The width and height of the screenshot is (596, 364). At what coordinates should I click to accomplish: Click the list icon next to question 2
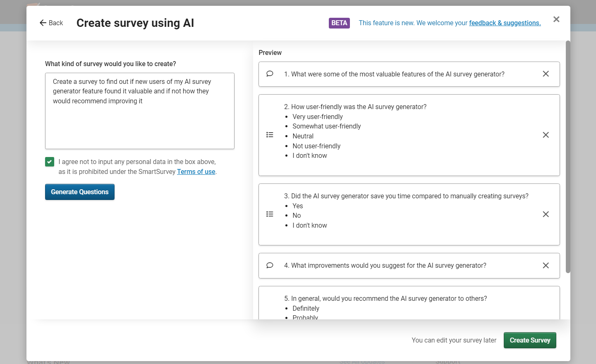tap(270, 135)
